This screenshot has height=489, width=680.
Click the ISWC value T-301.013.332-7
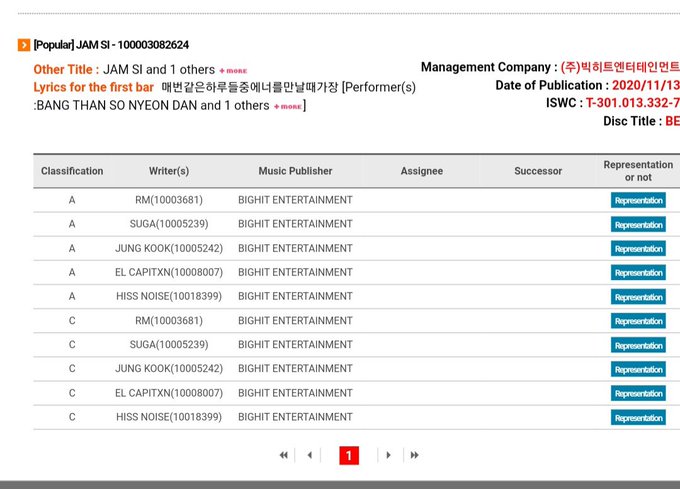pyautogui.click(x=633, y=103)
